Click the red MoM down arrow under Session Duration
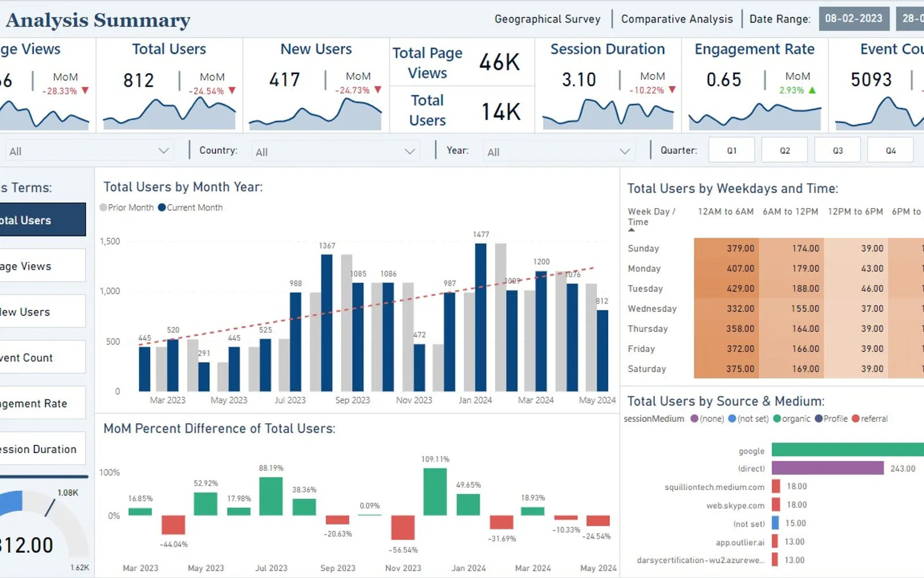 point(672,90)
